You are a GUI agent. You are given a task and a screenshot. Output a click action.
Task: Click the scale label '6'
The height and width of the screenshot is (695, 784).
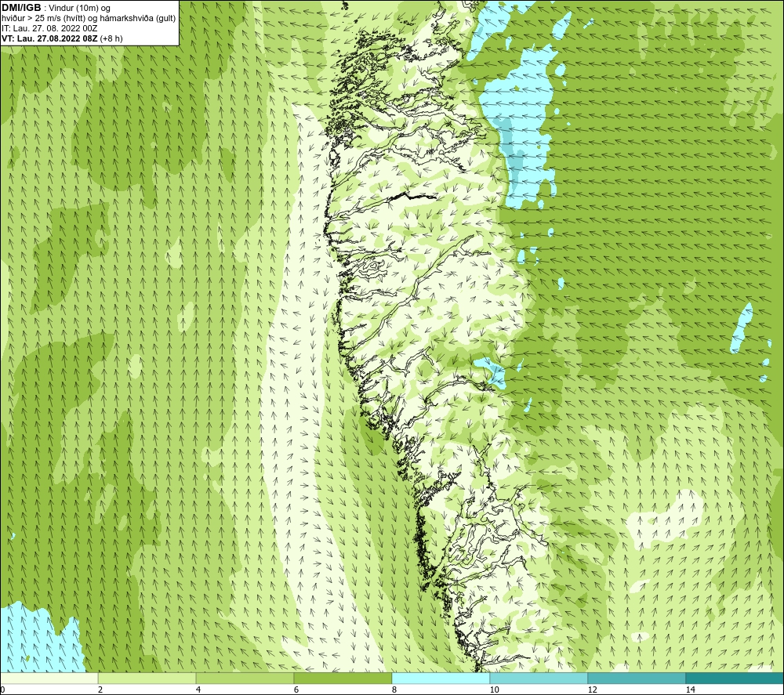click(296, 690)
